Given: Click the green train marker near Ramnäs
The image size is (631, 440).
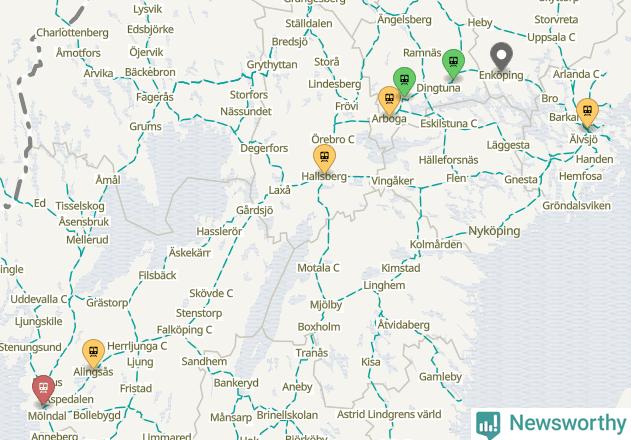Looking at the screenshot, I should [x=454, y=64].
